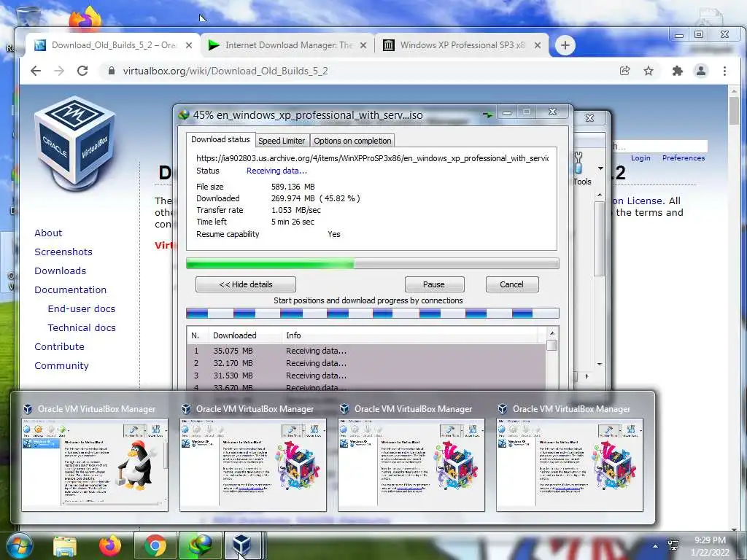This screenshot has height=560, width=747.
Task: Select the first VirtualBox Manager thumbnail with penguin
Action: pos(94,464)
